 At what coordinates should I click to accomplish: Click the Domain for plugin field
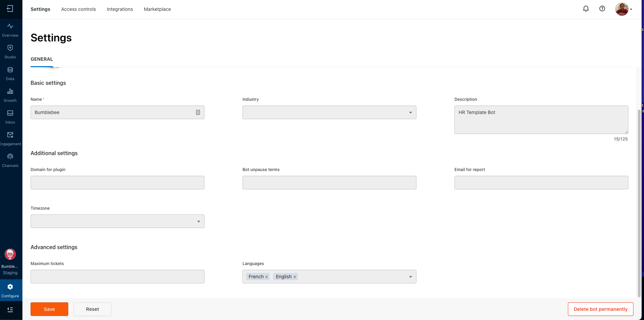point(118,183)
